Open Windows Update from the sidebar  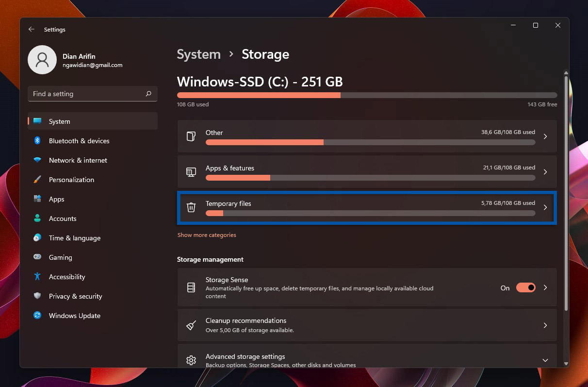pos(74,316)
